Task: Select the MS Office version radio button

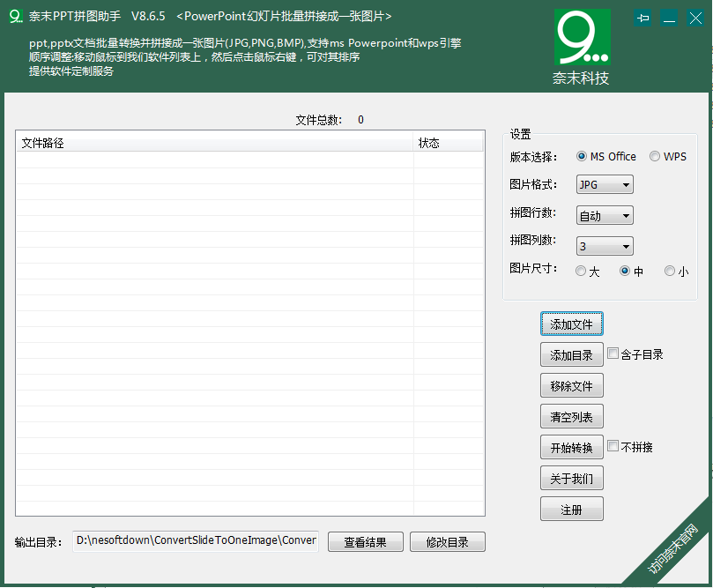Action: [x=582, y=156]
